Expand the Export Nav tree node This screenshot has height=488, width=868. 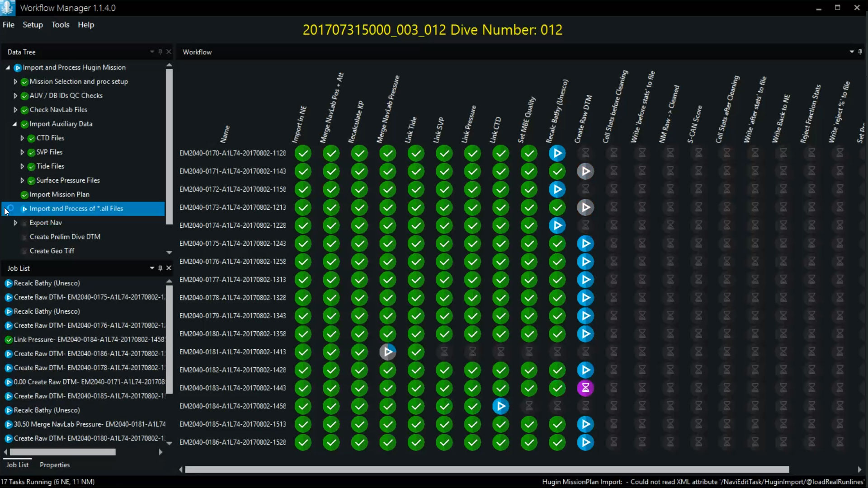(x=15, y=223)
